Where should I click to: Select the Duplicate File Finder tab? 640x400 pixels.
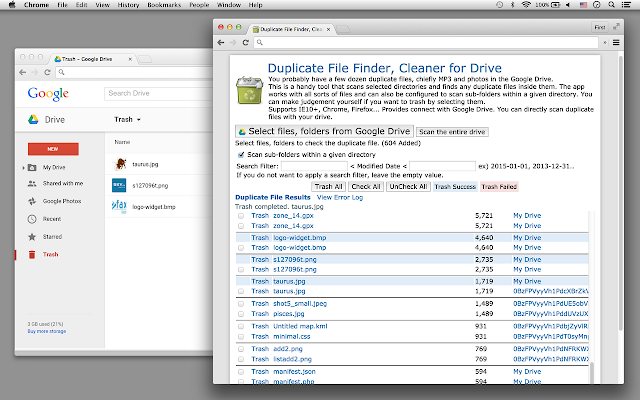(291, 29)
